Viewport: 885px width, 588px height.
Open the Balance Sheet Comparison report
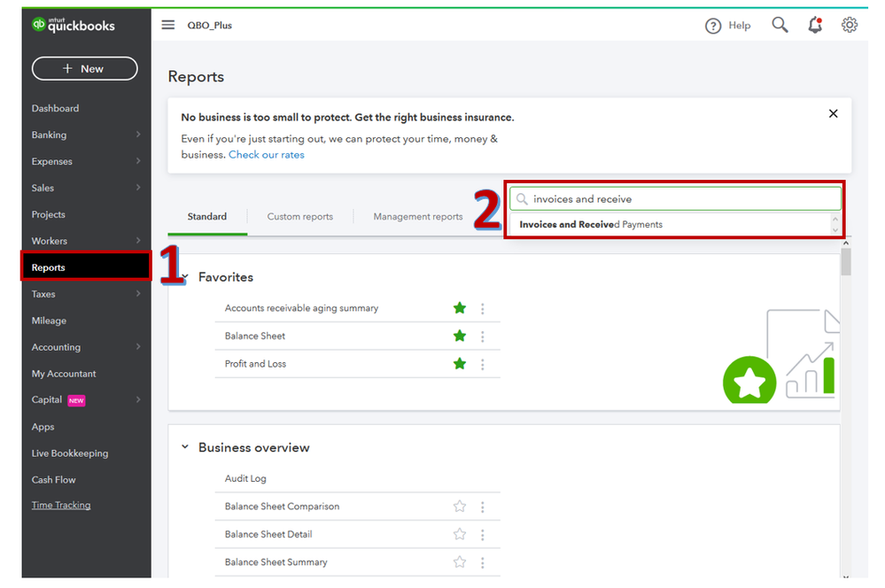(x=283, y=507)
